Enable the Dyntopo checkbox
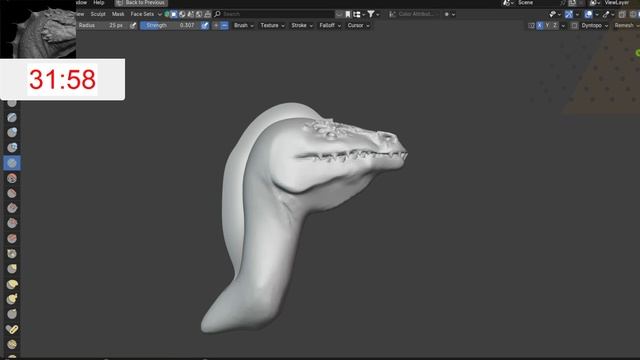 pos(574,25)
